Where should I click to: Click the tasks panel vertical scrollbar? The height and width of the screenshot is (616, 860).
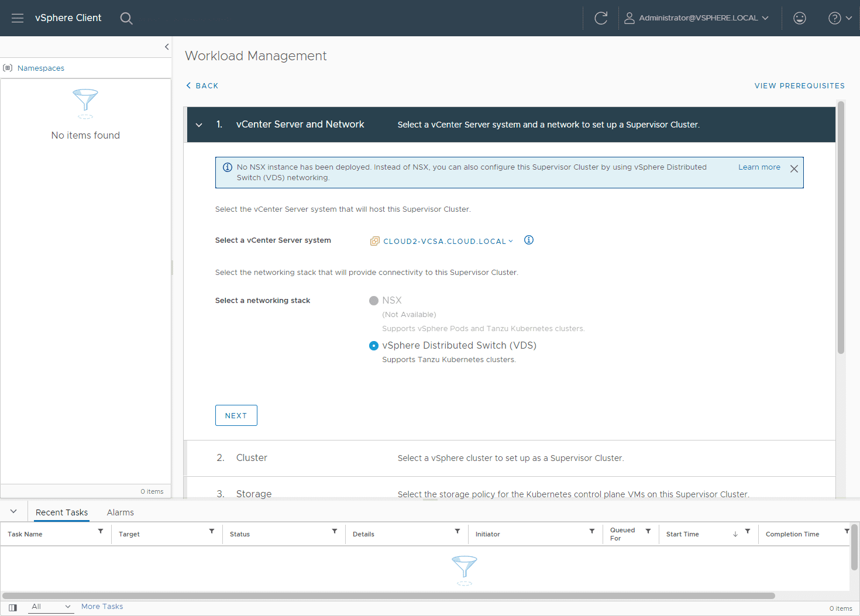click(854, 547)
